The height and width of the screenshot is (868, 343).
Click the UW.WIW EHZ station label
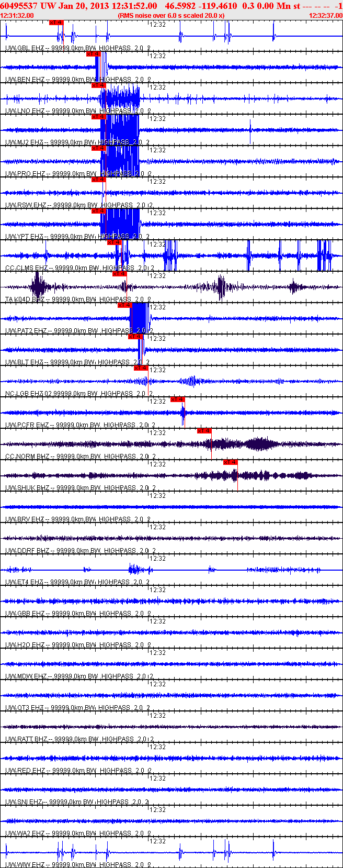25,865
